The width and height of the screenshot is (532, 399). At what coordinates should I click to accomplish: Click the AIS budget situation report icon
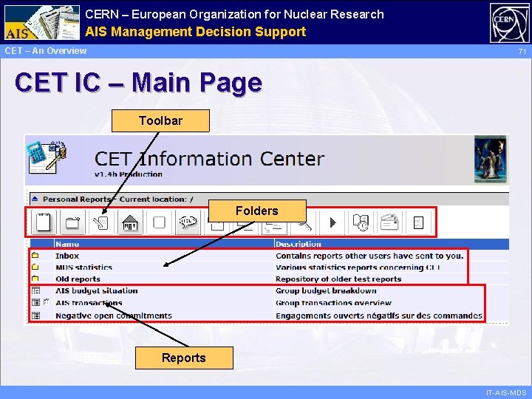35,290
